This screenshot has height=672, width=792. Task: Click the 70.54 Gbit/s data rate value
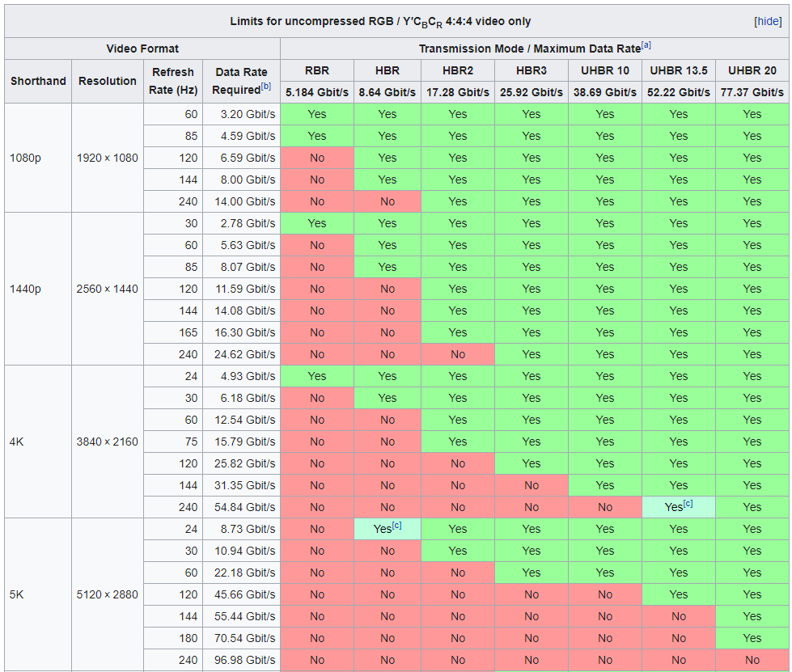245,638
